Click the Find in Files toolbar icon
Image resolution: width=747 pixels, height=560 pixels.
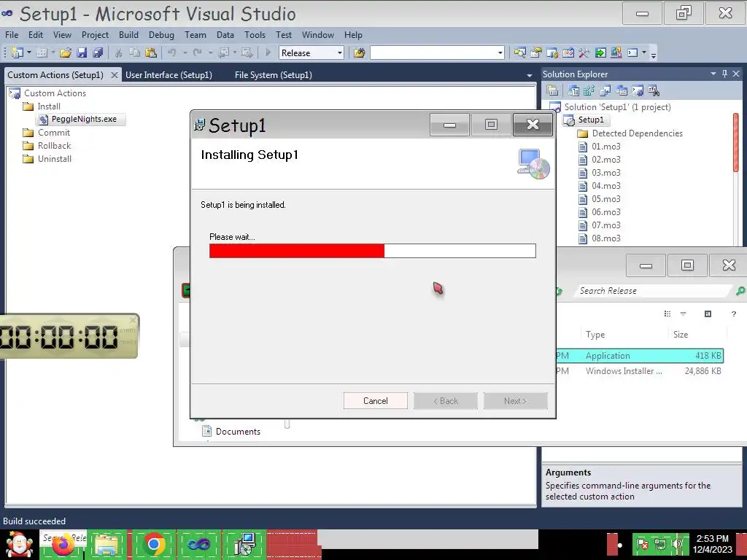tap(359, 52)
